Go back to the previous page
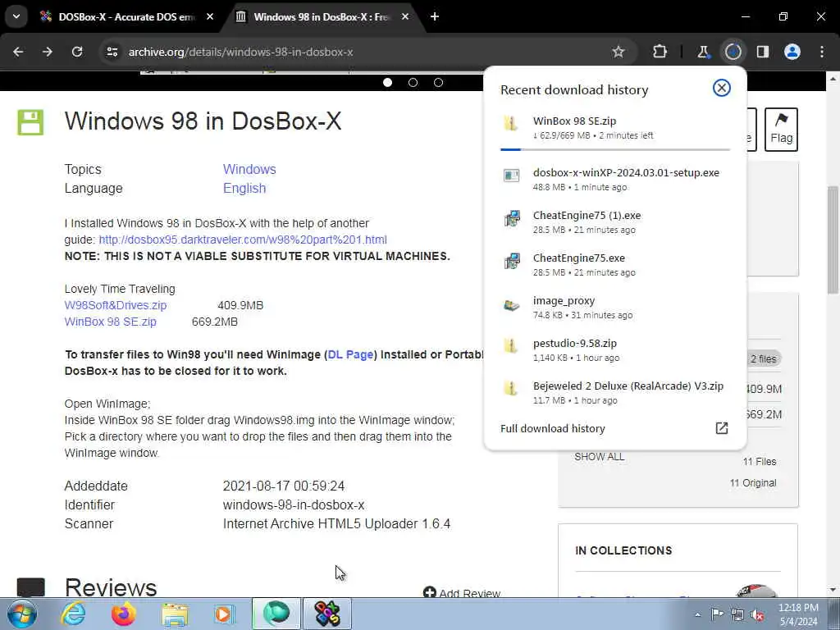 coord(18,52)
